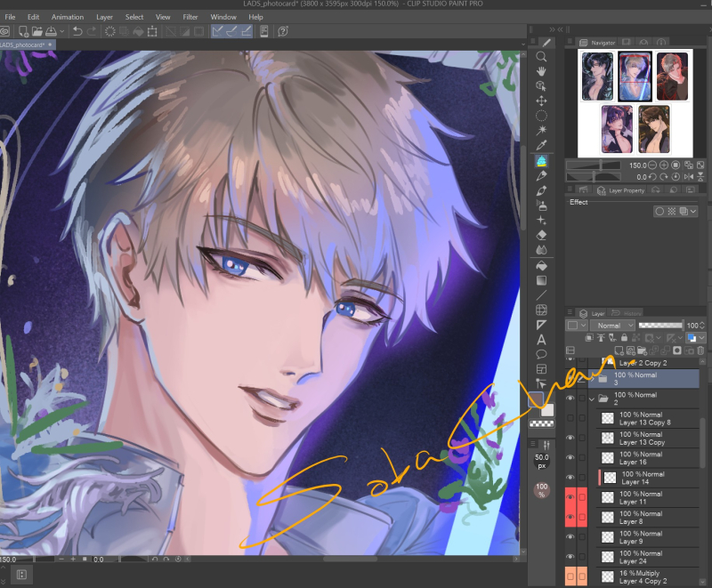Screen dimensions: 712x588
Task: Select the Navigator tab
Action: (598, 42)
